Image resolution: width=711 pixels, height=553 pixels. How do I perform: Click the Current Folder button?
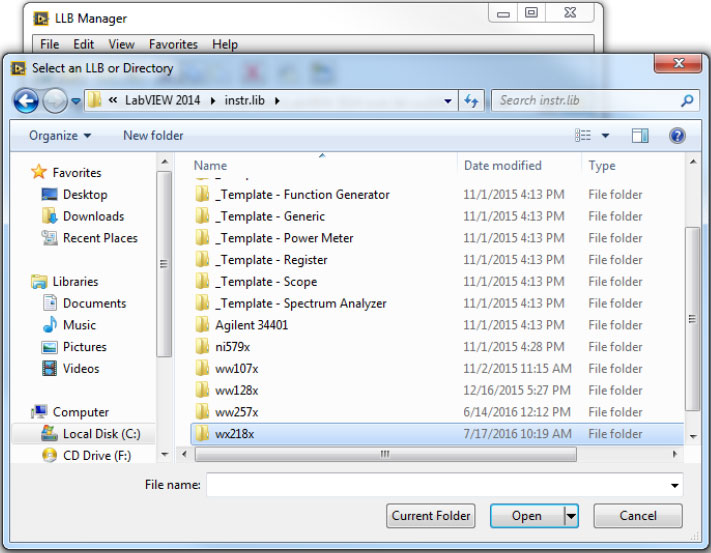[430, 516]
